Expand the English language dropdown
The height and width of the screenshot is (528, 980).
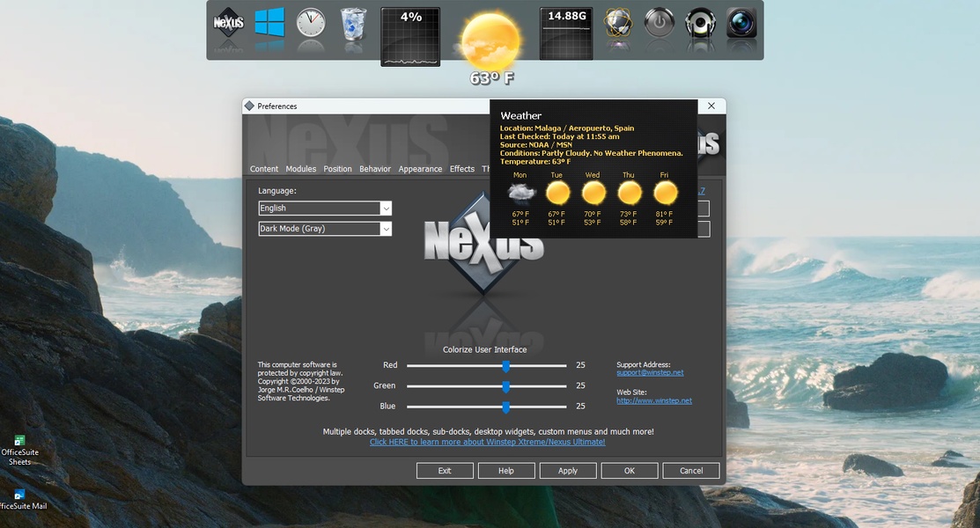pos(386,209)
